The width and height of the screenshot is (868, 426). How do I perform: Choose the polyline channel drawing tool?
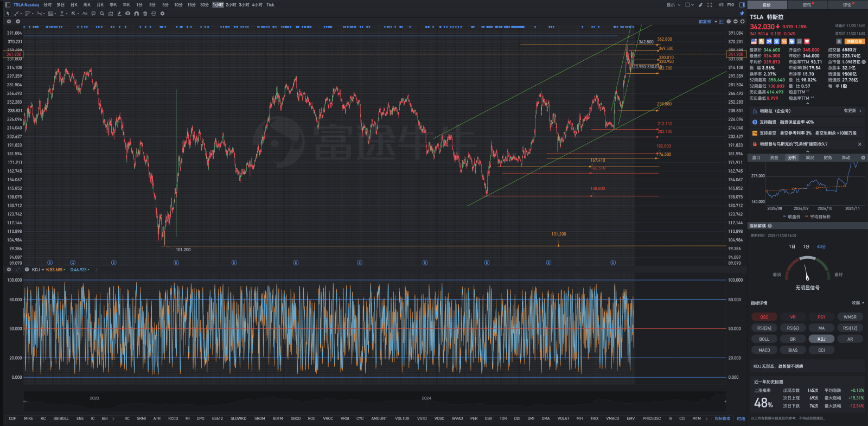click(x=28, y=14)
